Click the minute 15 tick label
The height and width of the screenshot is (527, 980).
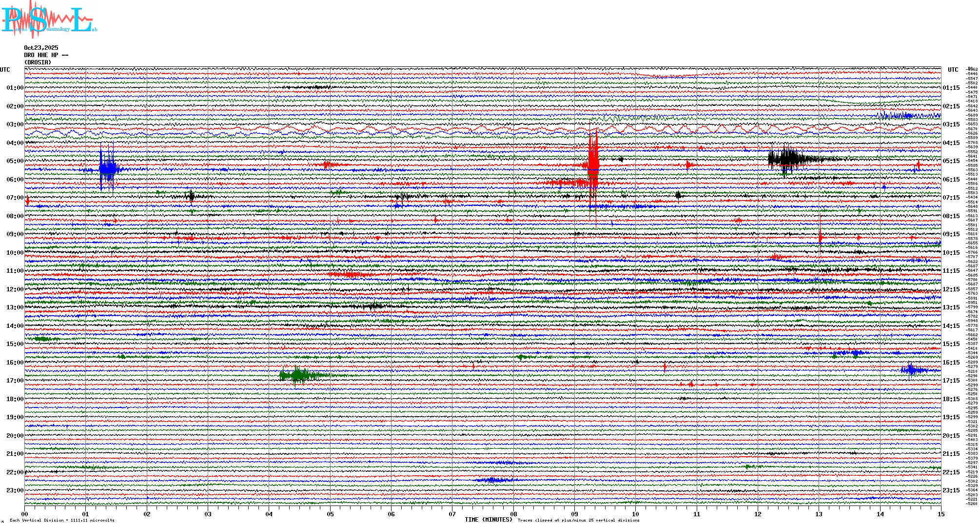(x=941, y=514)
